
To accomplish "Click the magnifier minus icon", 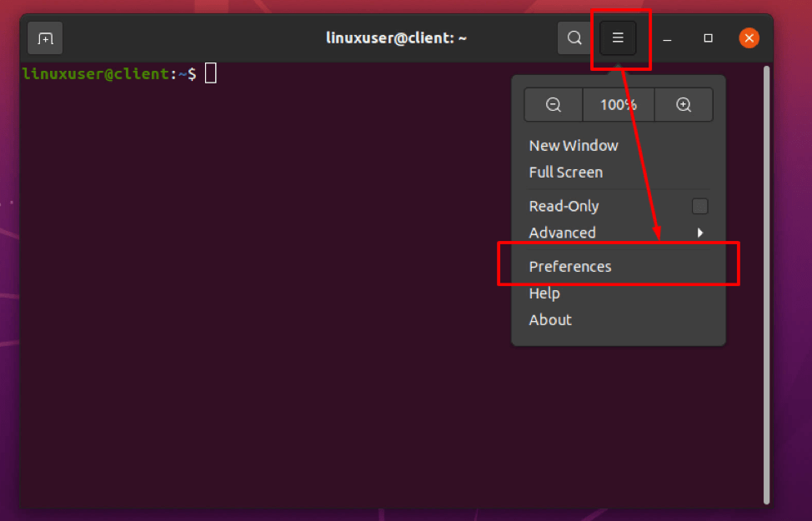I will pos(552,104).
